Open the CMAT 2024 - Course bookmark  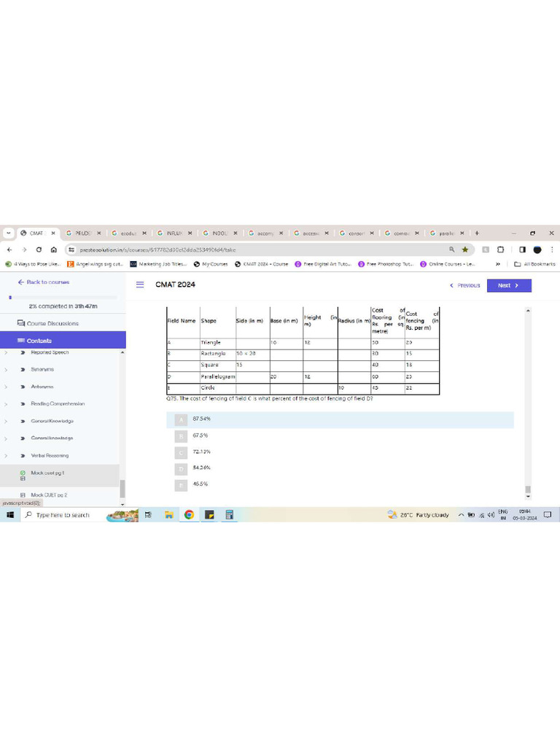(262, 264)
